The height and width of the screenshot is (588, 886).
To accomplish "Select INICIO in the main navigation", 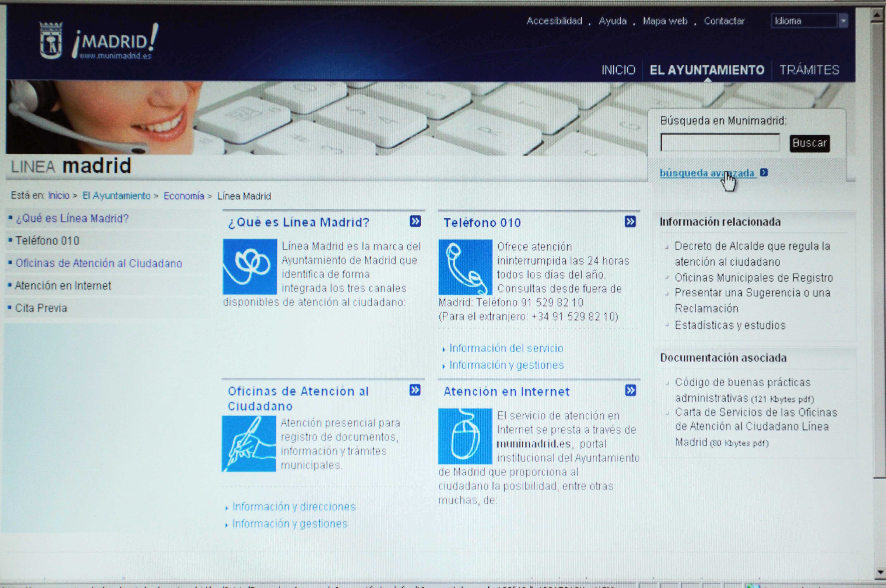I will (618, 70).
